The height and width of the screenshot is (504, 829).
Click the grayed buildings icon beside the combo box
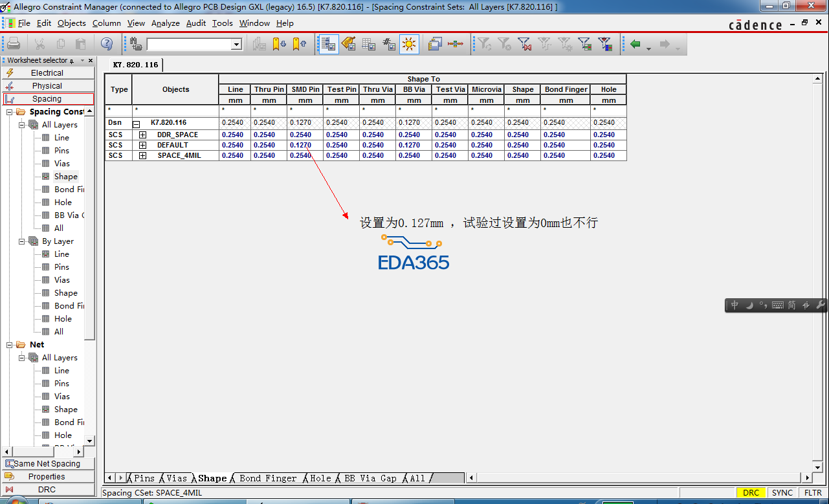click(x=260, y=44)
